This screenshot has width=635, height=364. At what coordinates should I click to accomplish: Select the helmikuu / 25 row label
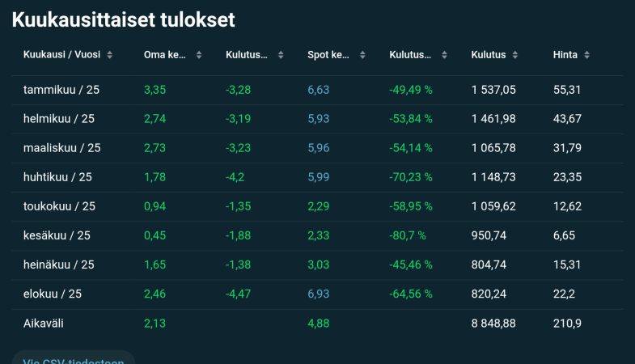click(59, 119)
